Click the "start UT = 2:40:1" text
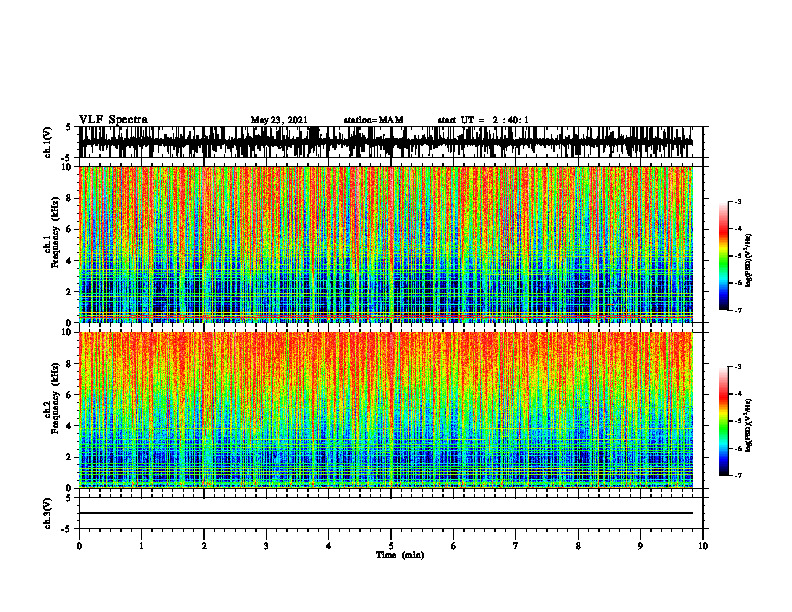This screenshot has width=792, height=612. tap(483, 120)
